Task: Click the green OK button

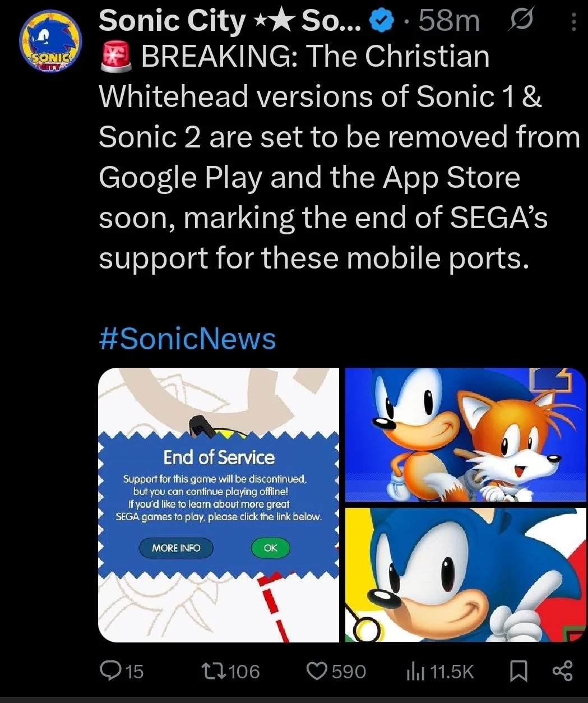Action: [x=270, y=548]
